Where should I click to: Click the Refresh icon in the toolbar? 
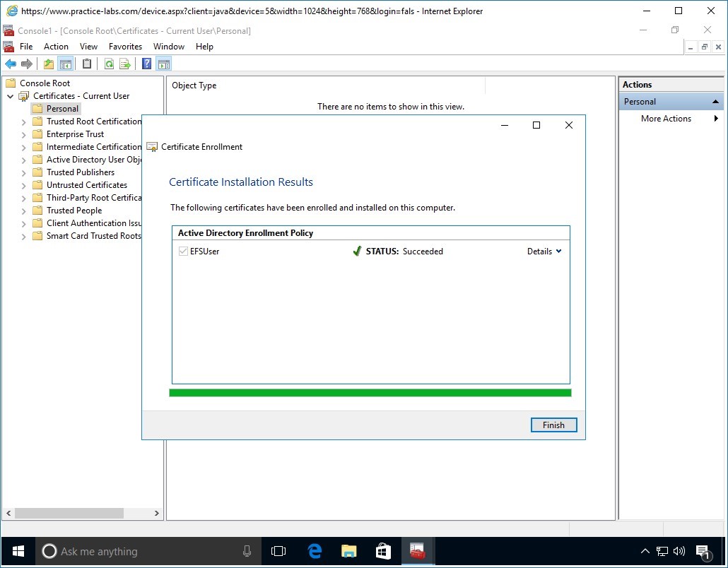pos(107,64)
